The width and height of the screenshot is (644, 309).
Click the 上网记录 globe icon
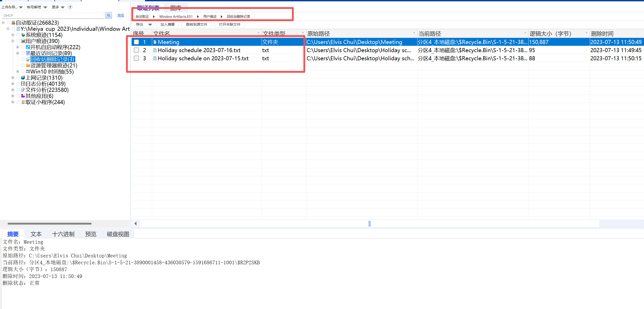click(23, 78)
